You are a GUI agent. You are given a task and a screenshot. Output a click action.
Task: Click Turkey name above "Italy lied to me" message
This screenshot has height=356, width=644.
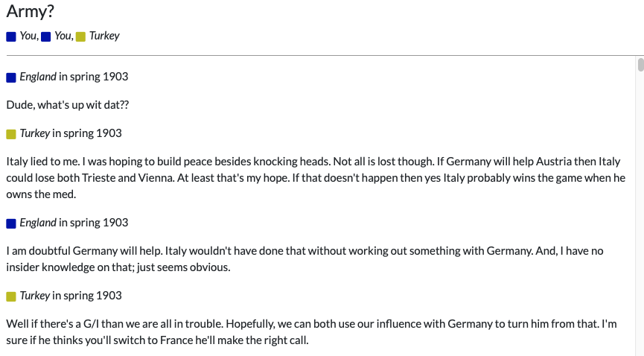(x=34, y=133)
